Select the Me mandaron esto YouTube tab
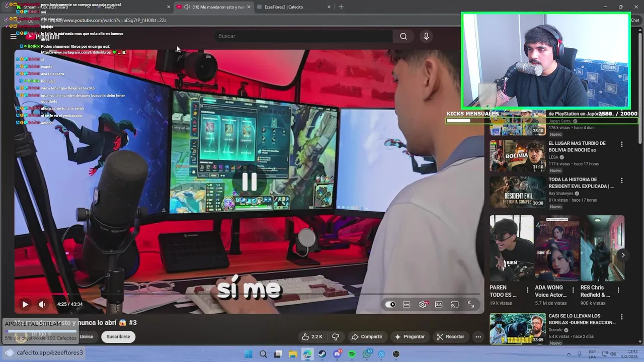Image resolution: width=644 pixels, height=362 pixels. pyautogui.click(x=214, y=7)
